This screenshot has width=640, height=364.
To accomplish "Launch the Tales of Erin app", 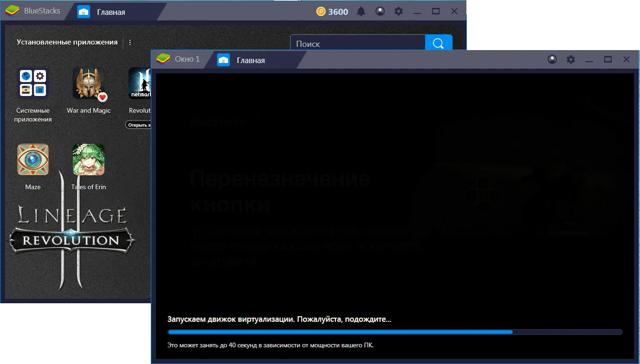I will [89, 160].
